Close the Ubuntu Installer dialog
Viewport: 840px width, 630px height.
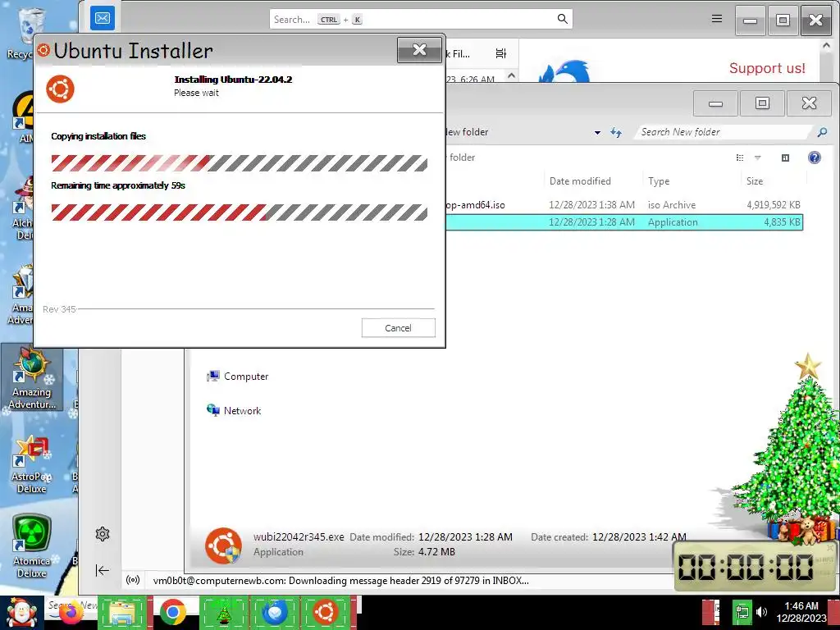pyautogui.click(x=419, y=50)
